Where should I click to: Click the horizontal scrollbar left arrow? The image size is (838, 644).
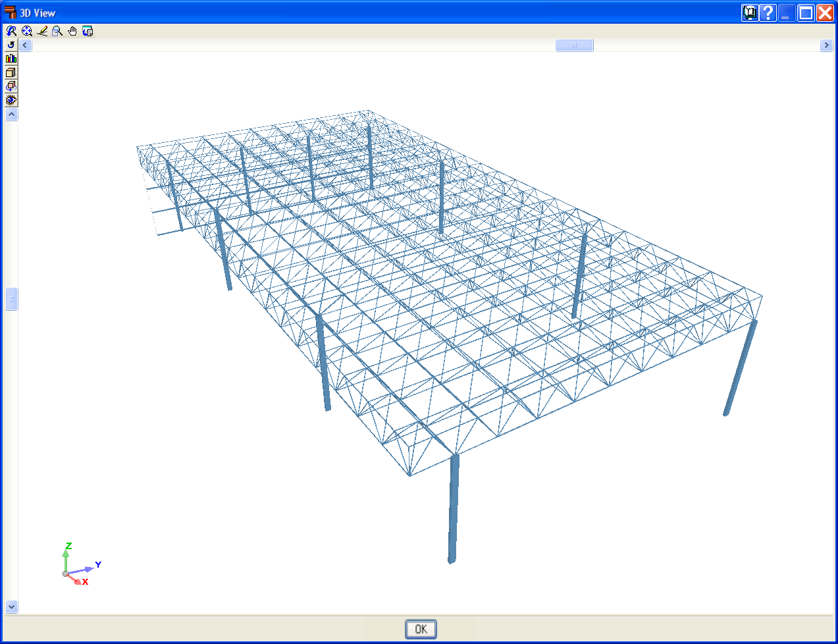pyautogui.click(x=25, y=45)
